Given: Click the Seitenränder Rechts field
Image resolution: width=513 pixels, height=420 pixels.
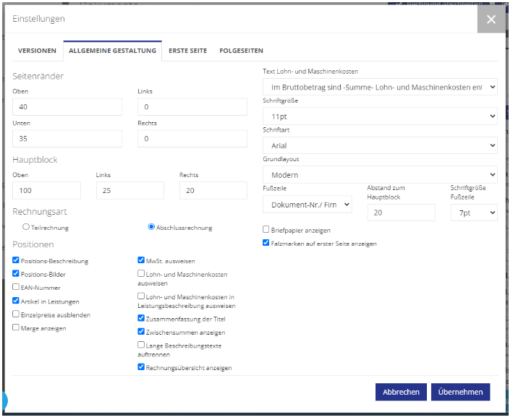Looking at the screenshot, I should coord(192,139).
